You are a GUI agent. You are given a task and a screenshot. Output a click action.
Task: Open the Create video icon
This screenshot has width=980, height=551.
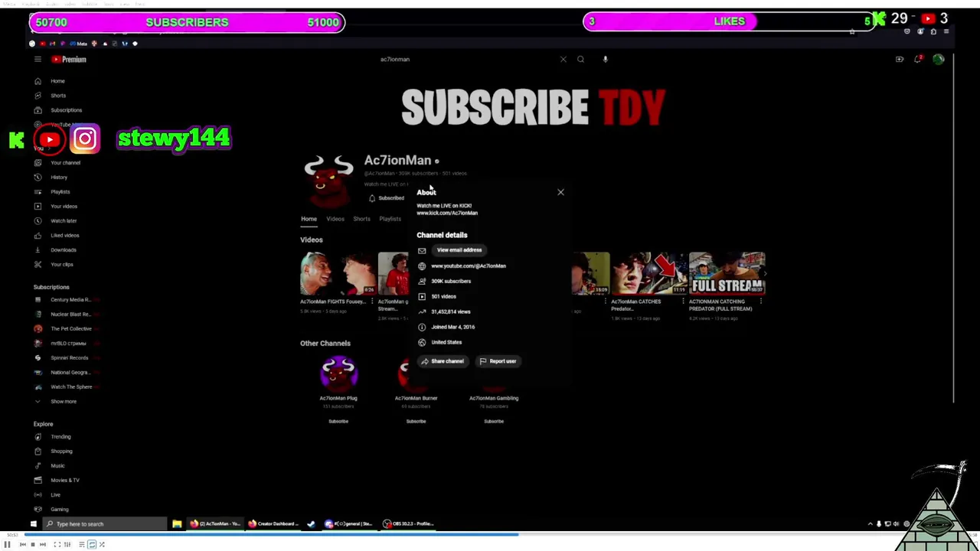click(900, 59)
